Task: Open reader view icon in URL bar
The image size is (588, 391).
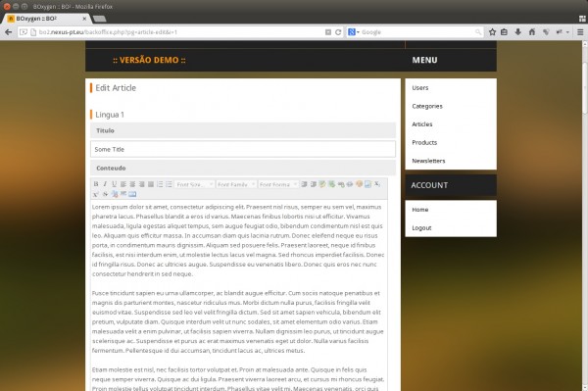Action: (328, 32)
